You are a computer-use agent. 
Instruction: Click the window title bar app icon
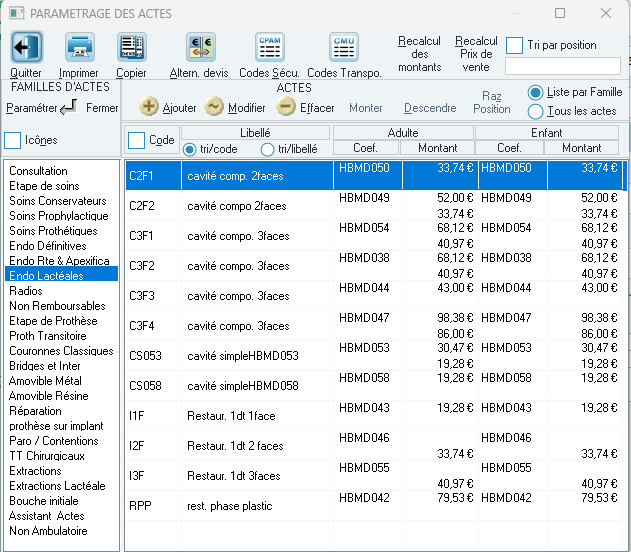tap(16, 13)
